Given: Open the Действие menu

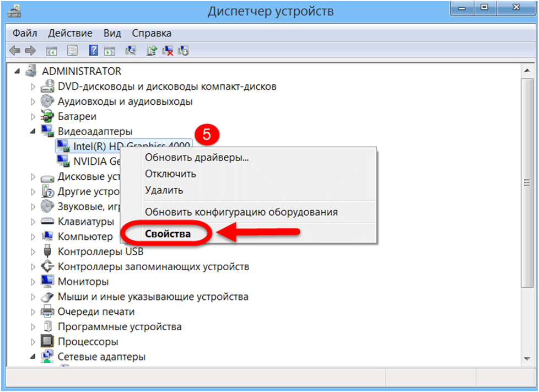Looking at the screenshot, I should tap(70, 33).
